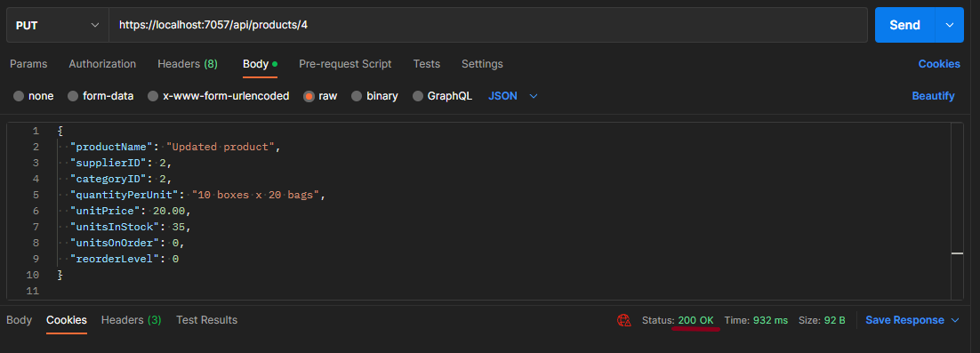
Task: Switch to the Params tab
Action: click(28, 64)
